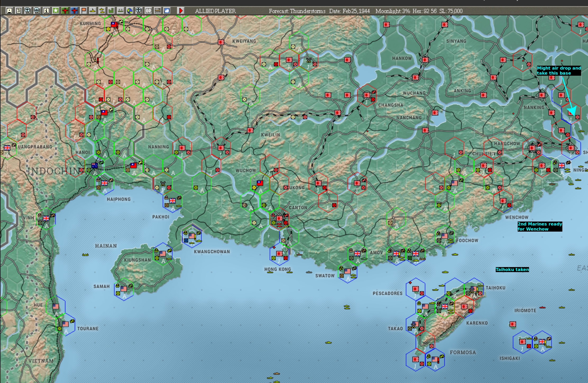Select the Japanese base at Karenko
The image size is (588, 383).
coord(464,306)
